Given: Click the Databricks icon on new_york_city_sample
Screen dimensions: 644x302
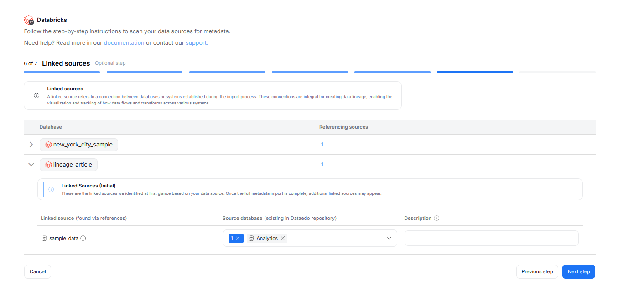Looking at the screenshot, I should coord(48,145).
